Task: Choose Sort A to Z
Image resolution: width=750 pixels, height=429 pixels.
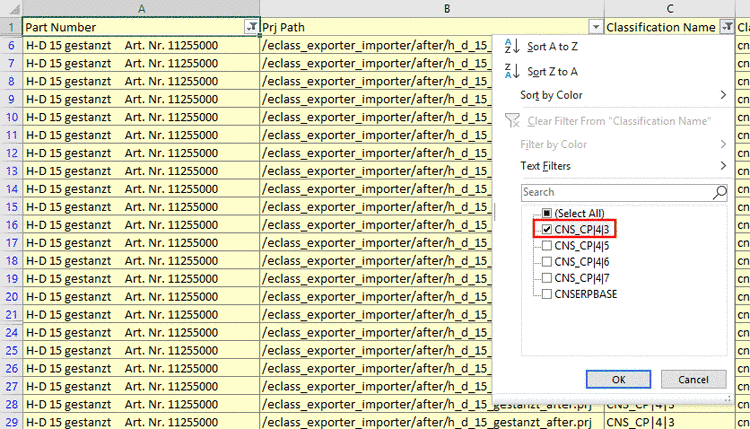Action: click(552, 46)
